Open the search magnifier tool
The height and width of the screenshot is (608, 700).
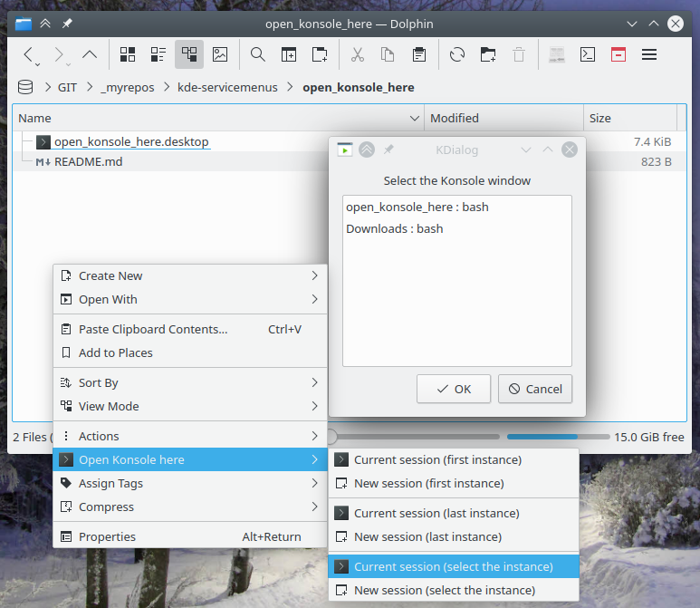257,54
